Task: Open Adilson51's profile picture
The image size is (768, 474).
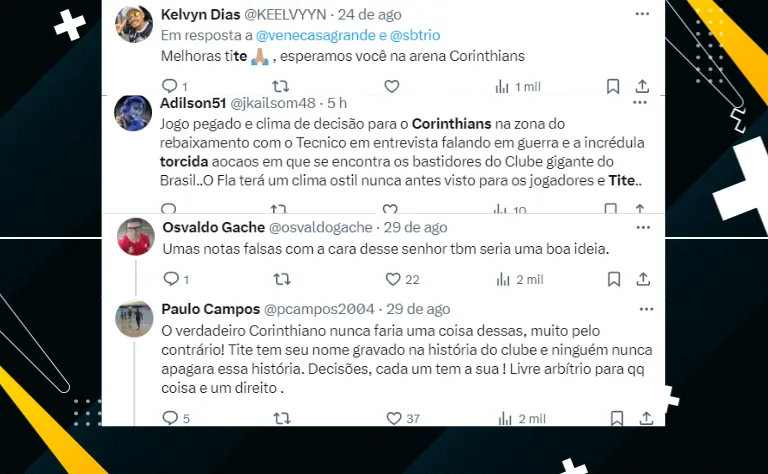Action: tap(134, 112)
